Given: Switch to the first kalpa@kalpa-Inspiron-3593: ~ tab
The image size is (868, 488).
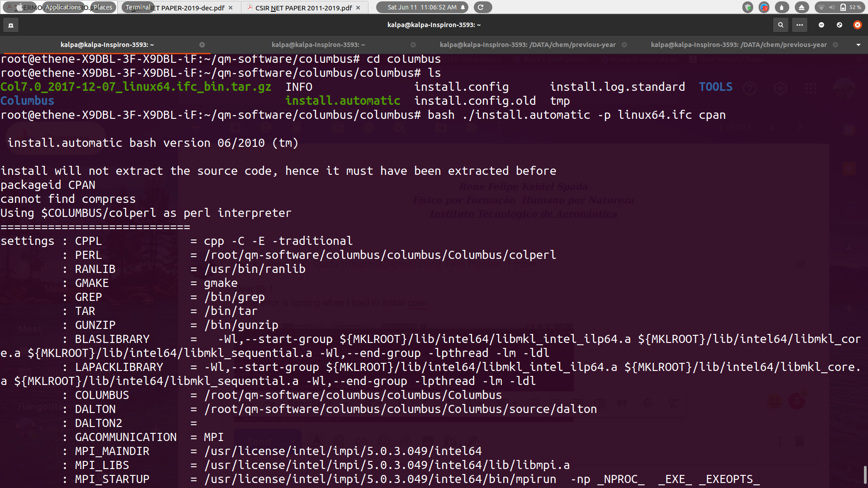Looking at the screenshot, I should coord(107,45).
